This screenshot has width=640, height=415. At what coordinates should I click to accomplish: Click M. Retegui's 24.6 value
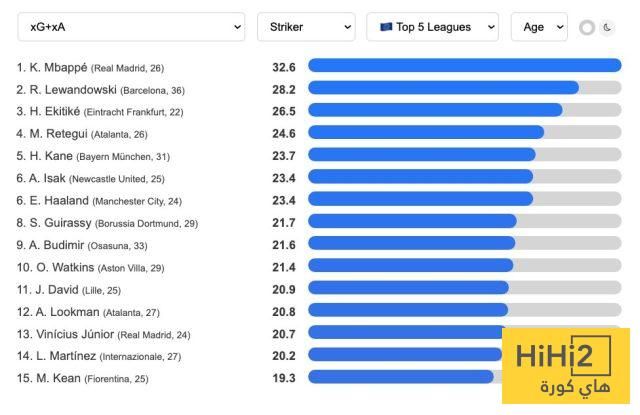coord(284,133)
